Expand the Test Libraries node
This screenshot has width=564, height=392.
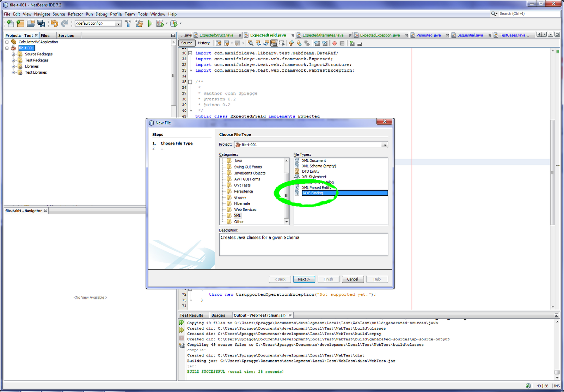click(x=13, y=72)
